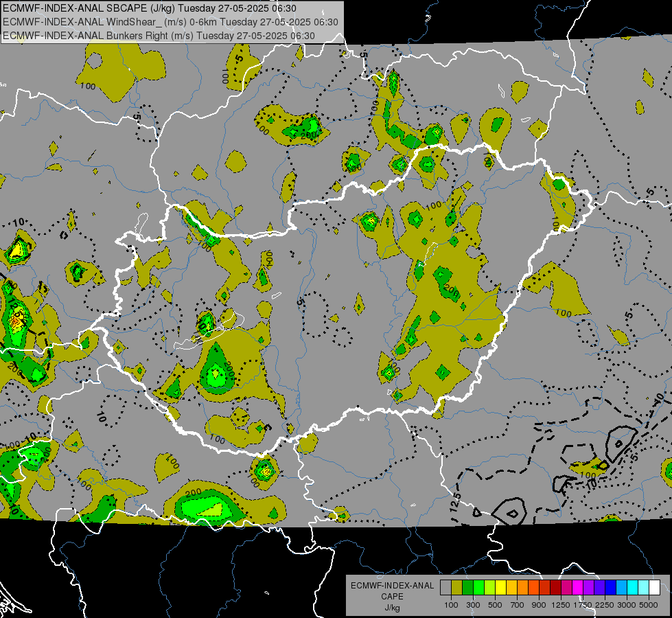This screenshot has width=672, height=618.
Task: Click the pure blue swatch in the CAPE legend
Action: coord(610,588)
